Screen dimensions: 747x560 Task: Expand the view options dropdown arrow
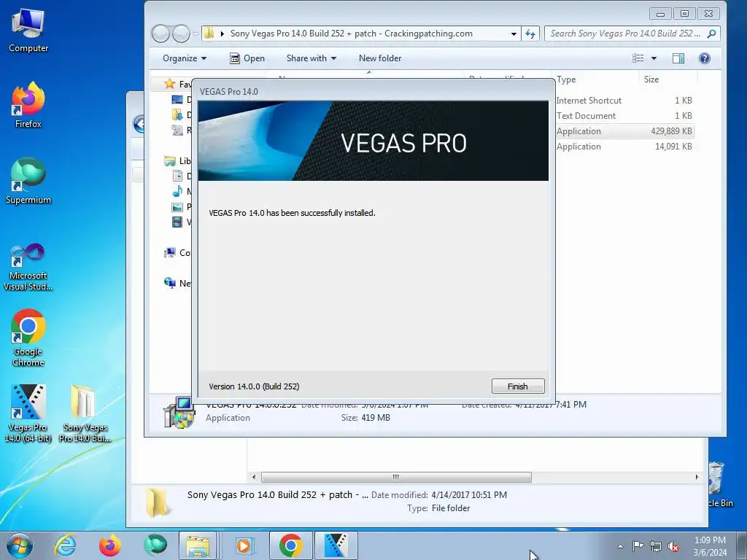[654, 58]
